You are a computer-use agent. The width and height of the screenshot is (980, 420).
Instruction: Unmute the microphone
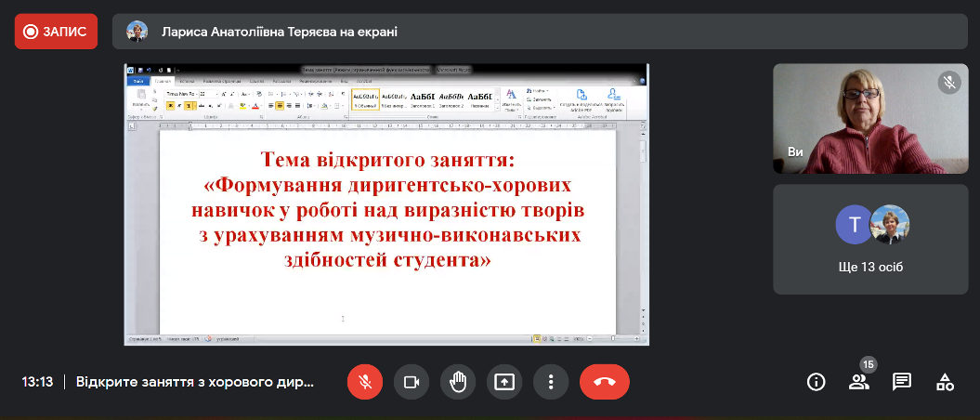click(365, 382)
